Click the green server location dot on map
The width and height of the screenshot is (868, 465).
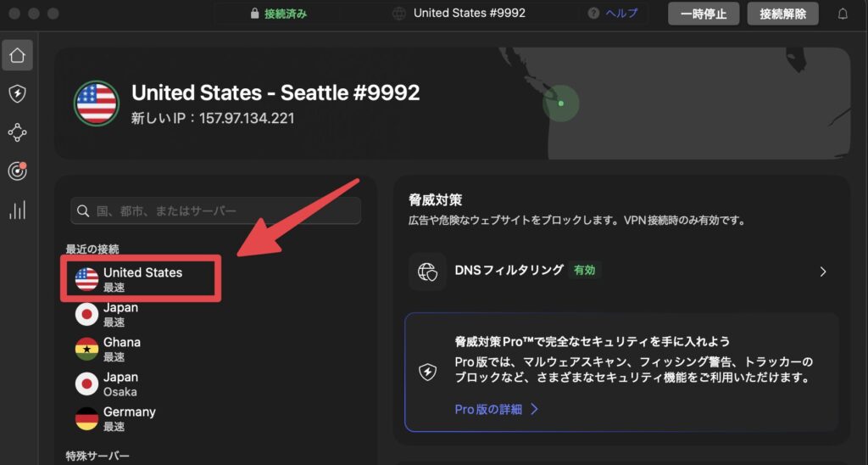pos(561,103)
